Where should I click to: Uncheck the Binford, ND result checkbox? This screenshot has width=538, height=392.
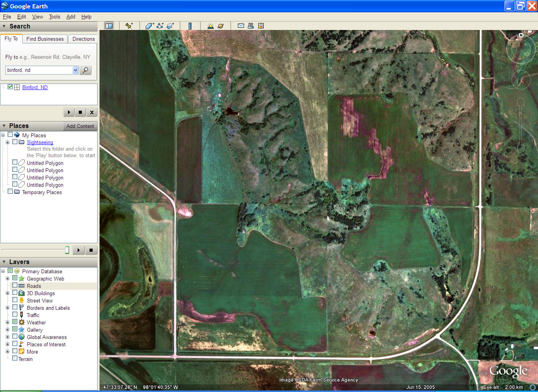[10, 87]
